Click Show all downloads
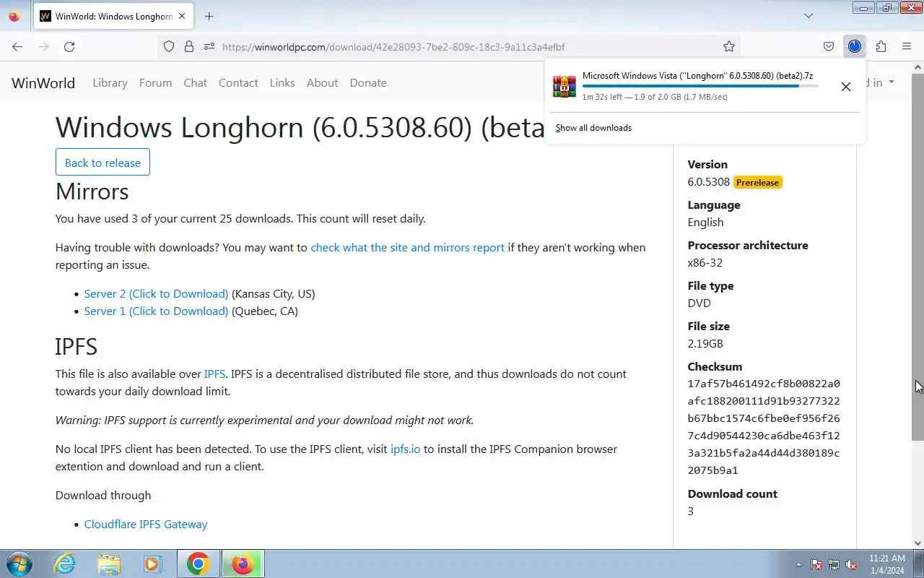 point(593,128)
